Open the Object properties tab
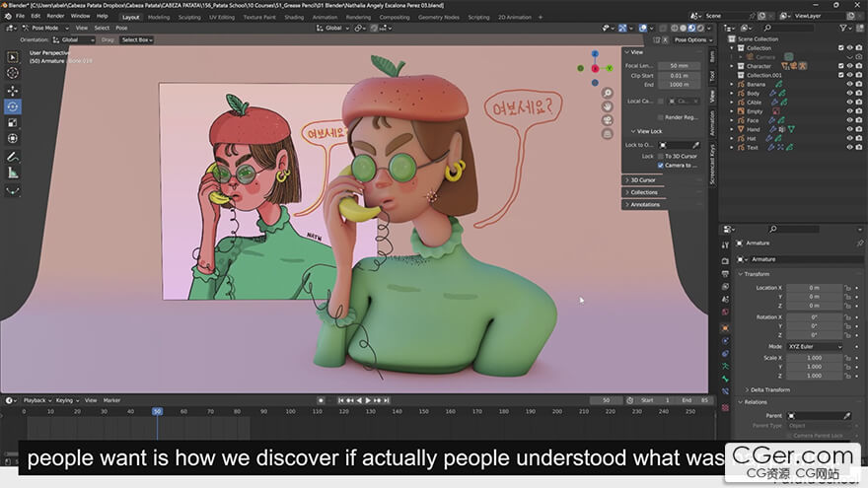The image size is (868, 488). coord(725,328)
